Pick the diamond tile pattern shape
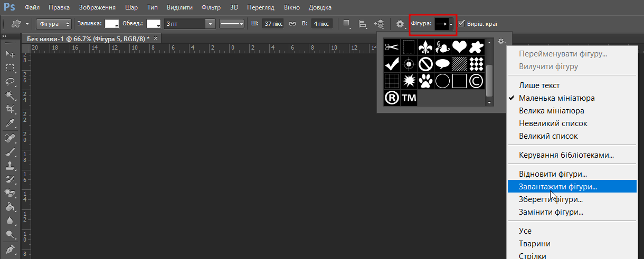 click(476, 64)
